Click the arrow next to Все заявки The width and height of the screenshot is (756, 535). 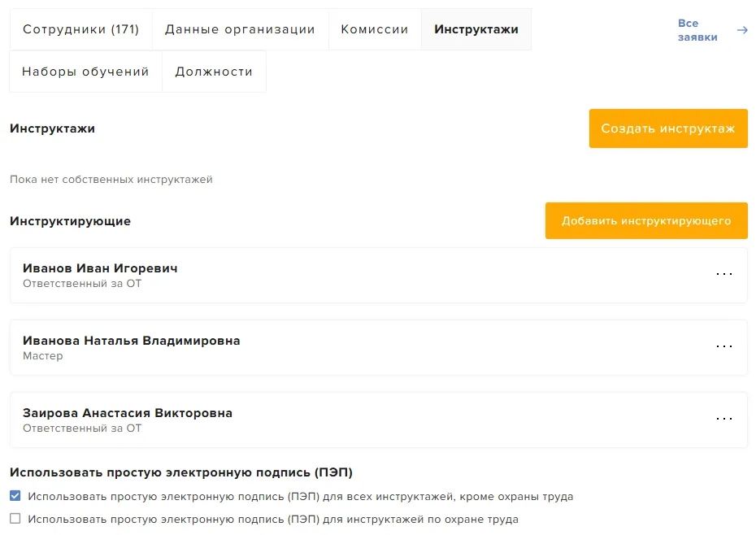point(742,30)
